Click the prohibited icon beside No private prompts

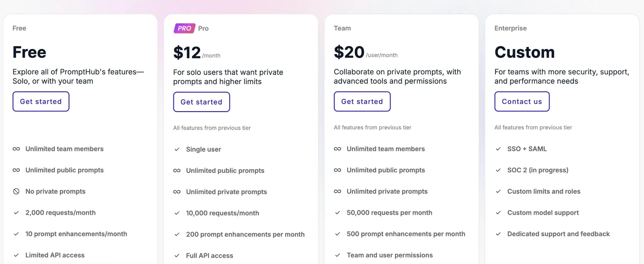point(16,191)
